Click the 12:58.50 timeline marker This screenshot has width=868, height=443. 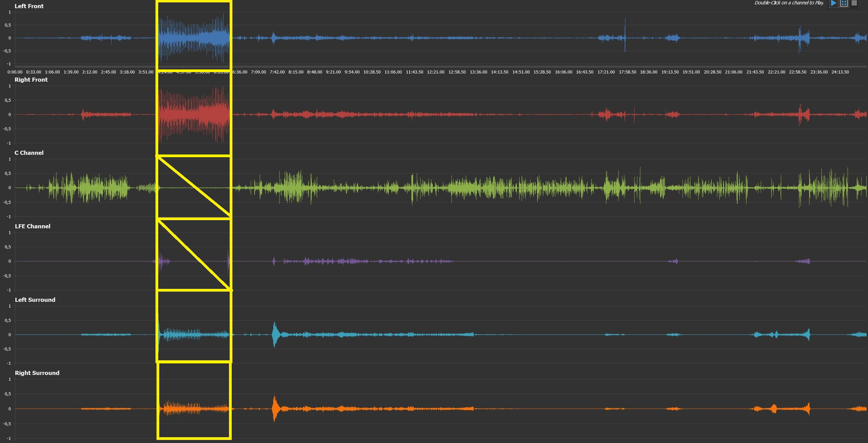[x=457, y=72]
